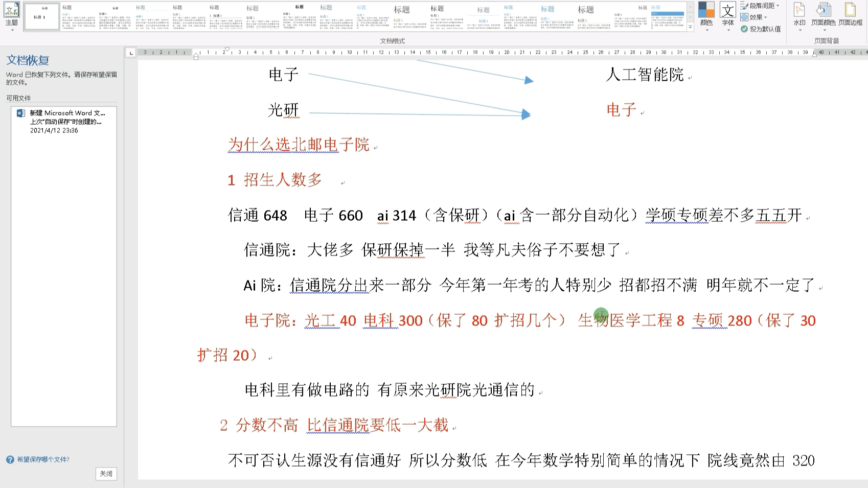868x488 pixels.
Task: Click the Word file icon in recovery list
Action: pos(21,113)
